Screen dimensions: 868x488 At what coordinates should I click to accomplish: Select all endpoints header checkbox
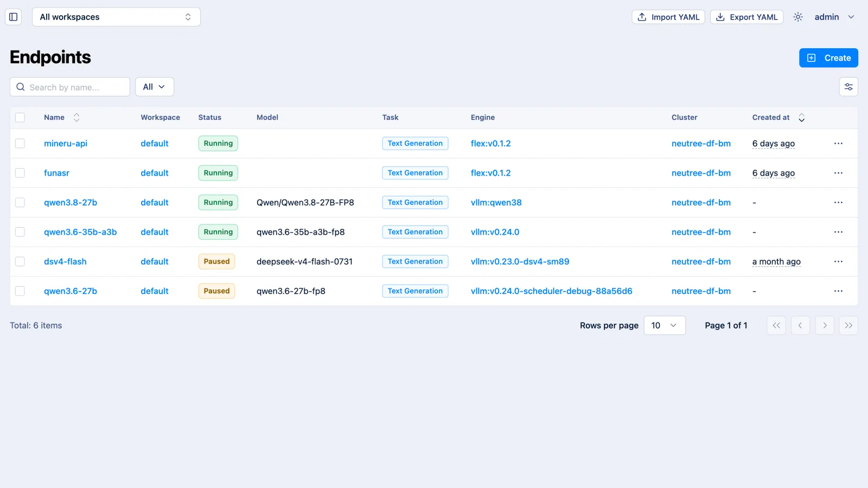tap(20, 117)
